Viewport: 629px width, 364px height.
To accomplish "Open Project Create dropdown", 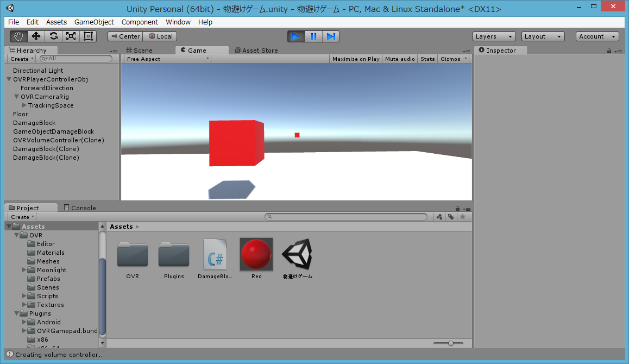I will (x=22, y=217).
